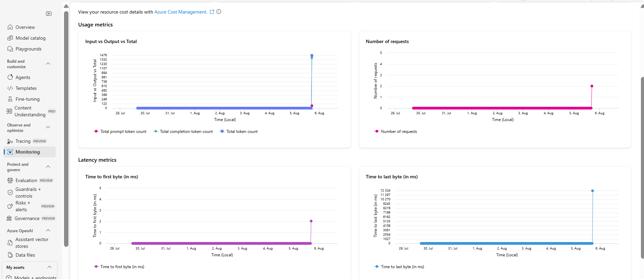This screenshot has height=279, width=644.
Task: Click the 'Input vs Output vs Total' chart title
Action: 111,41
